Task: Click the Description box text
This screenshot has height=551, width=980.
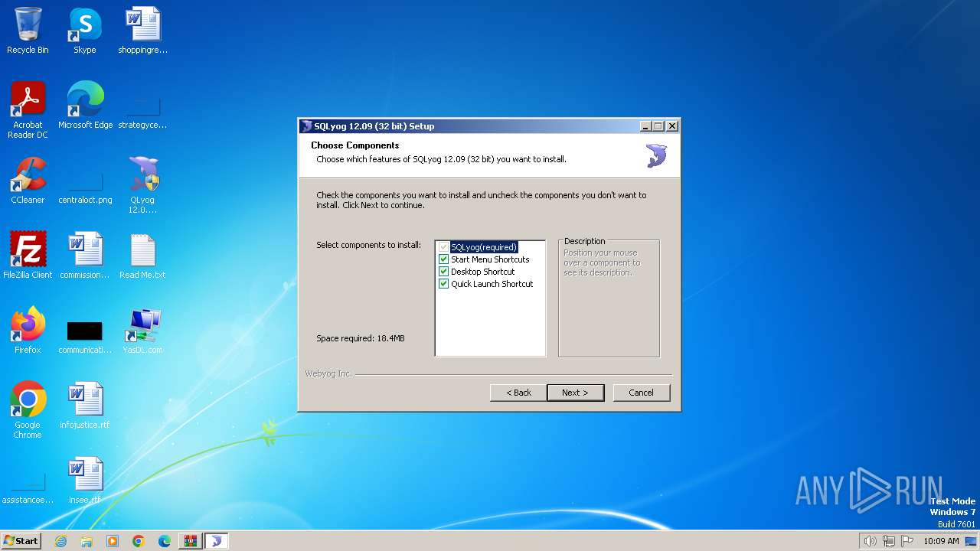Action: coord(602,262)
